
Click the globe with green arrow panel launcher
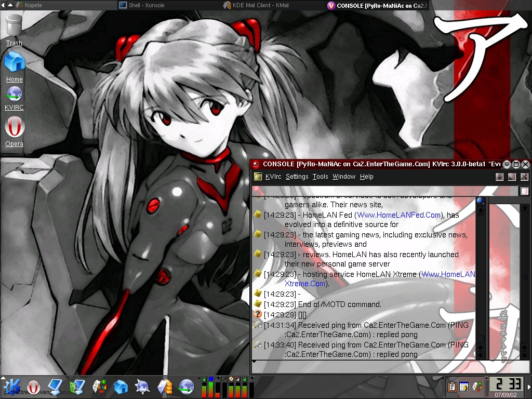[187, 387]
